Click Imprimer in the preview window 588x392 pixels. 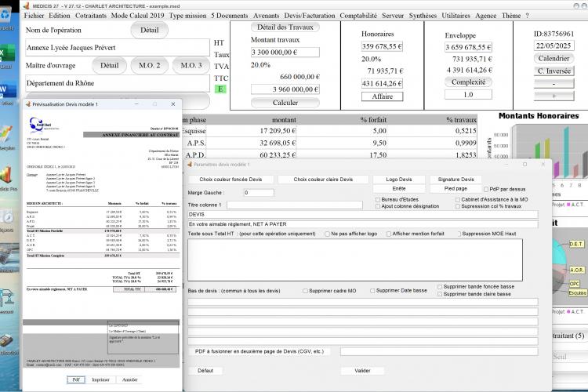[100, 380]
